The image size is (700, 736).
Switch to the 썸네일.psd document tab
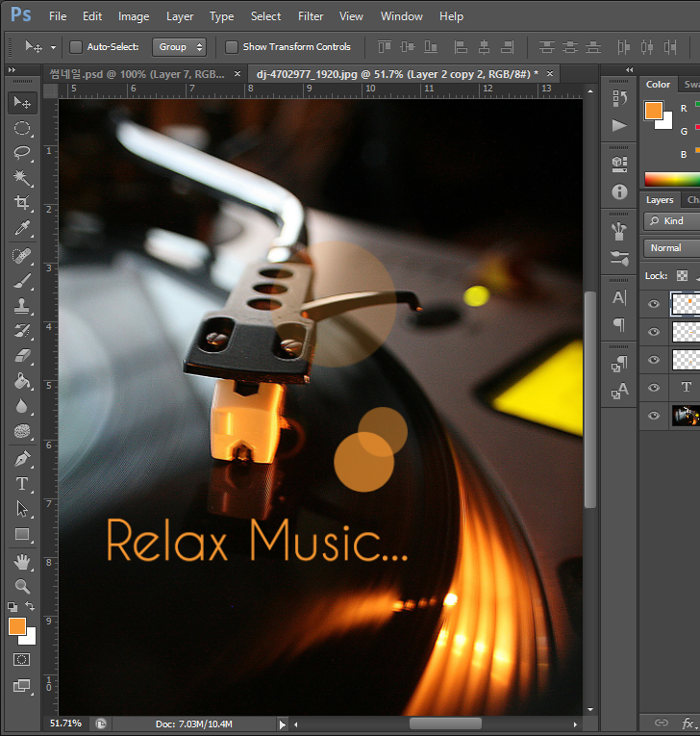tap(137, 74)
